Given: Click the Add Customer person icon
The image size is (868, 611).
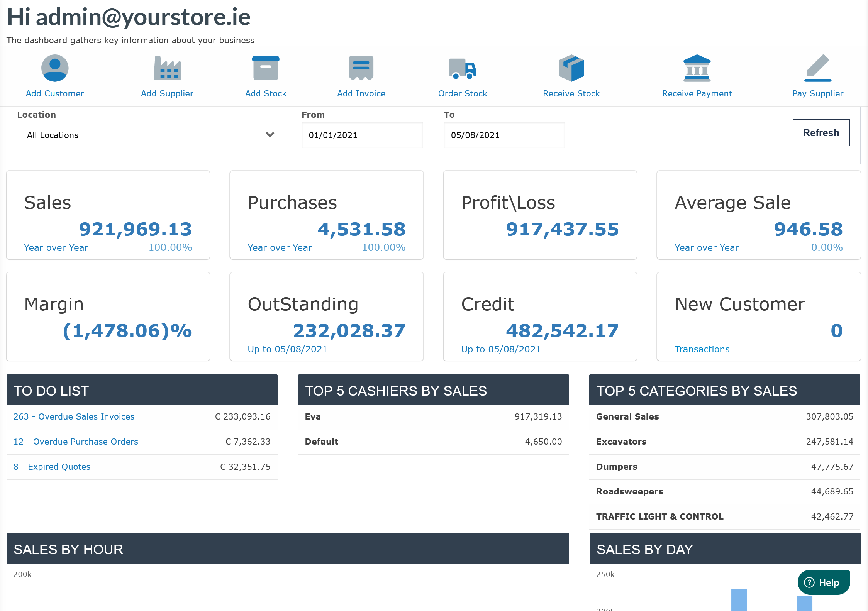Looking at the screenshot, I should coord(55,68).
